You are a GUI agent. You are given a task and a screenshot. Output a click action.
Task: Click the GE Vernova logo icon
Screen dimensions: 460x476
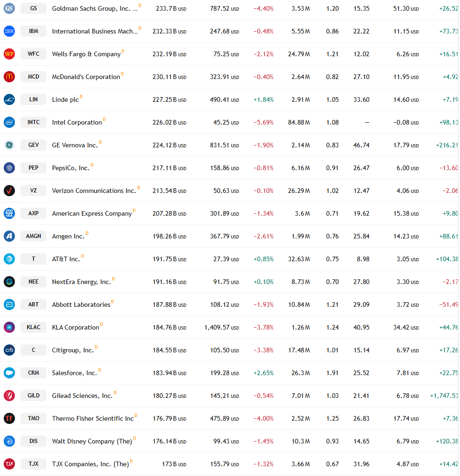tap(9, 145)
